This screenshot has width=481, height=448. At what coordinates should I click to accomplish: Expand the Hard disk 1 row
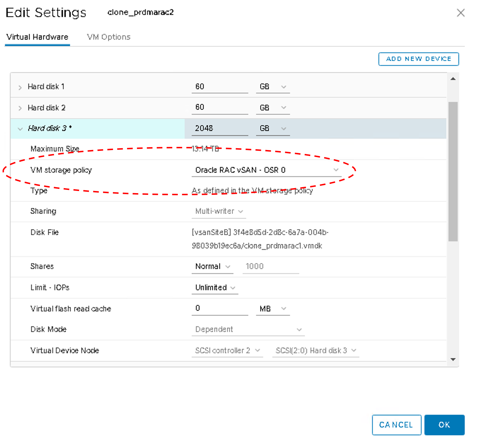coord(20,87)
